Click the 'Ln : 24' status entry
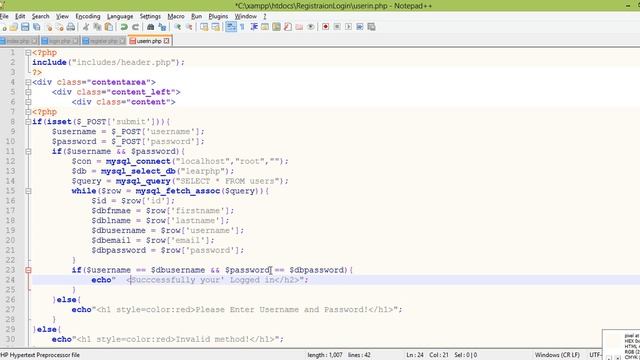 click(x=415, y=355)
